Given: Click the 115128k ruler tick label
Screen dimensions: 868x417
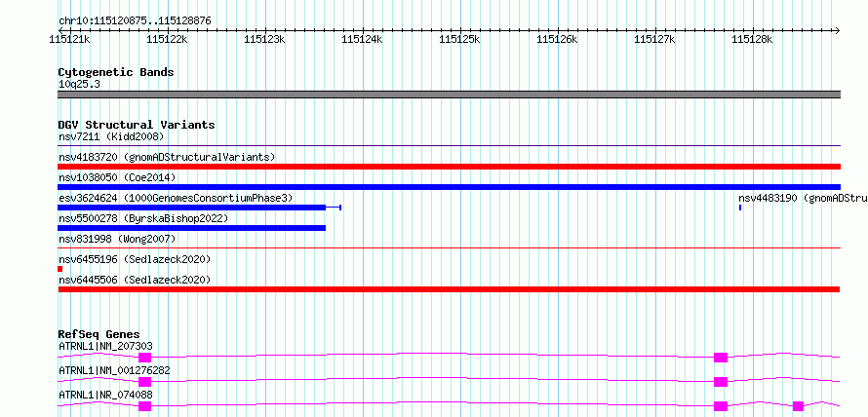Looking at the screenshot, I should 752,39.
